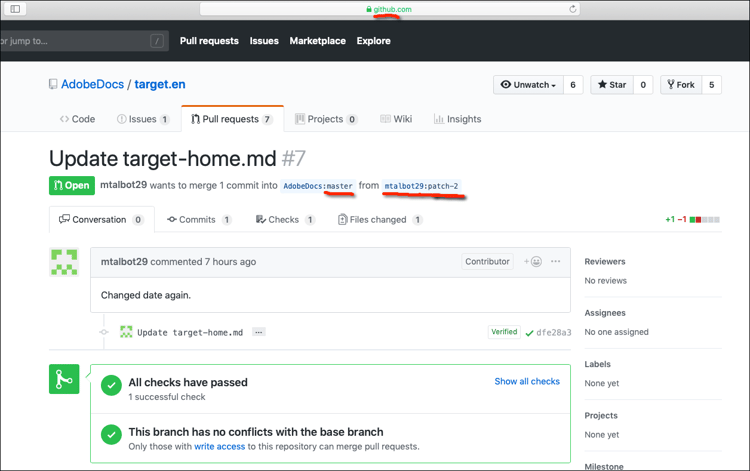Open the 'Update target-home.md' commit link

[x=190, y=332]
